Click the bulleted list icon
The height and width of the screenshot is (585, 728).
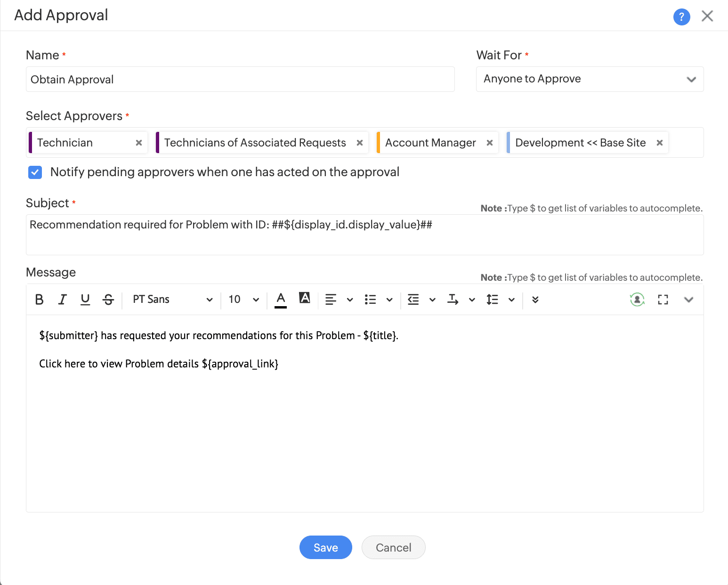pyautogui.click(x=371, y=300)
